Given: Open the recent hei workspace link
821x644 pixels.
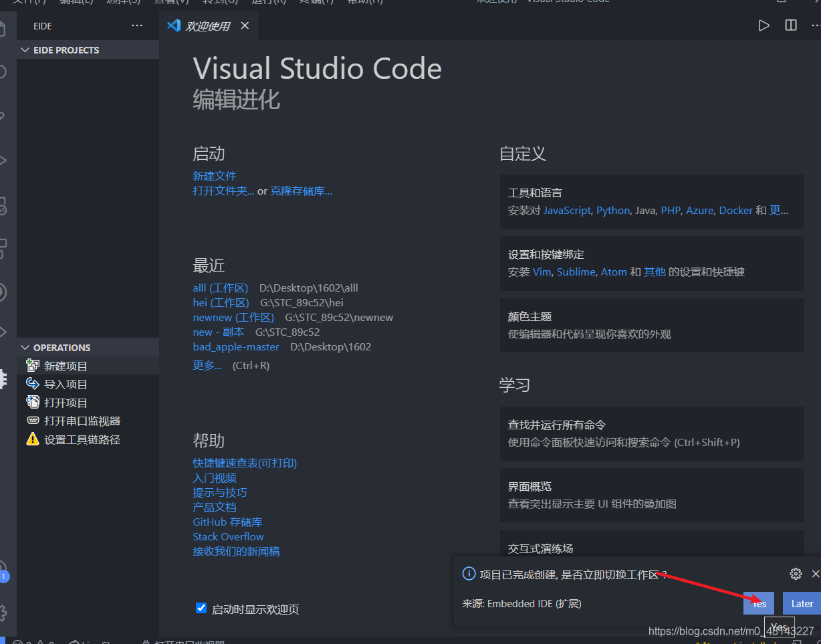Looking at the screenshot, I should click(221, 302).
